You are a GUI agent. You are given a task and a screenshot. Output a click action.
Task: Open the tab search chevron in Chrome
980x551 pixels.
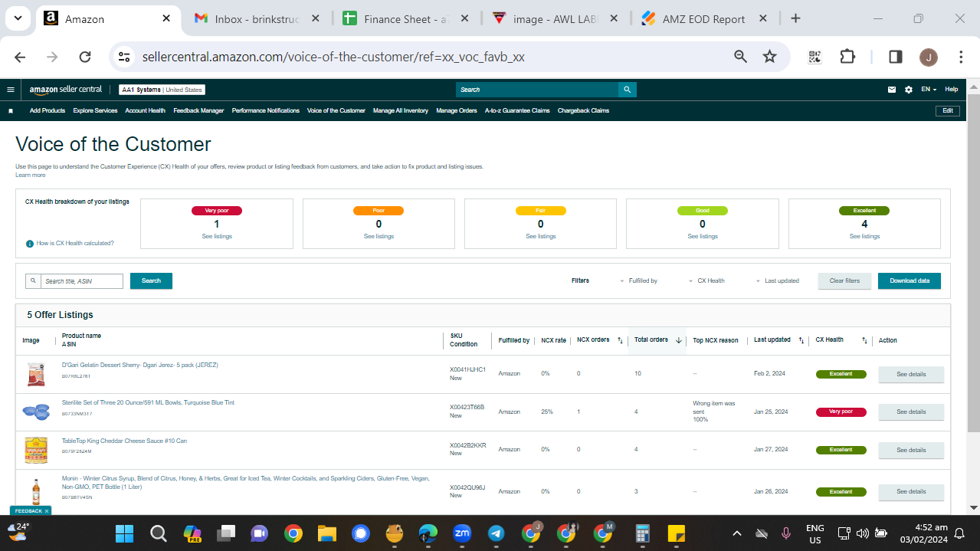tap(17, 18)
